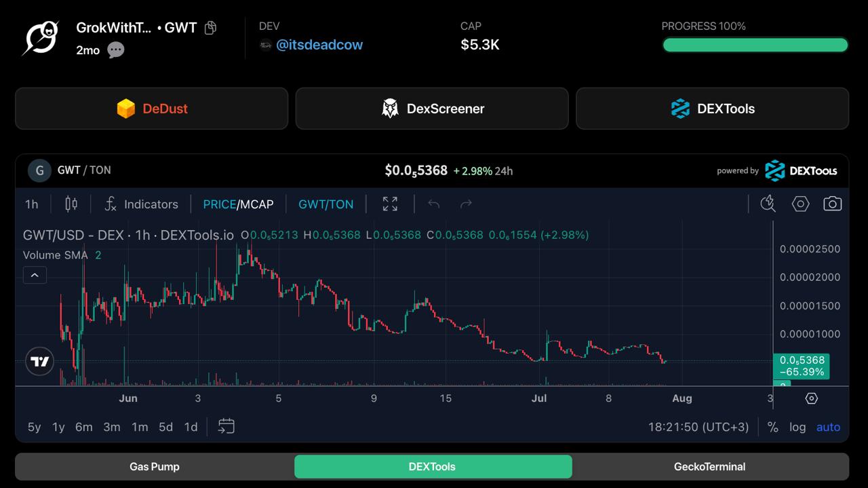
Task: Open the go-to-date calendar icon
Action: (226, 426)
